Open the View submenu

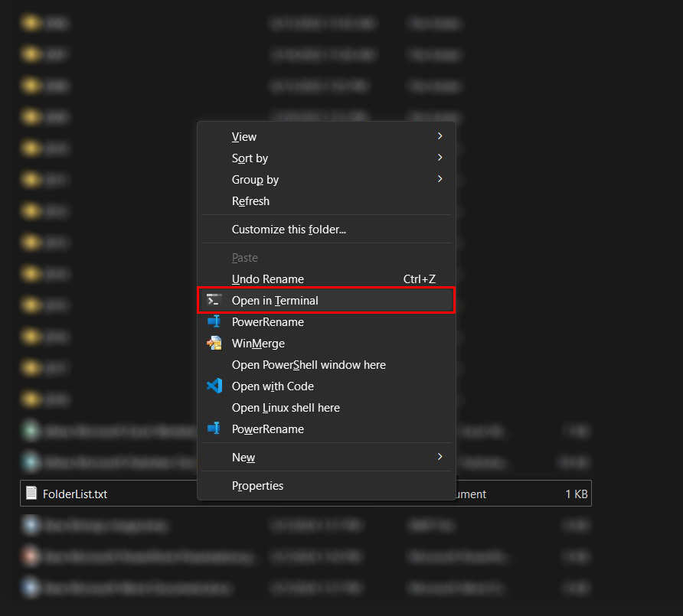(244, 137)
